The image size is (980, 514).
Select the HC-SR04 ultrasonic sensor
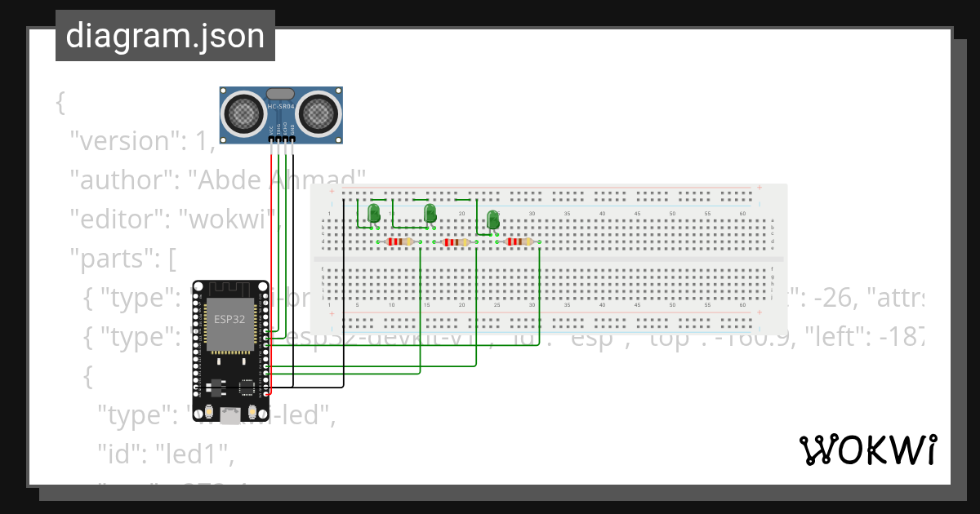(x=280, y=114)
